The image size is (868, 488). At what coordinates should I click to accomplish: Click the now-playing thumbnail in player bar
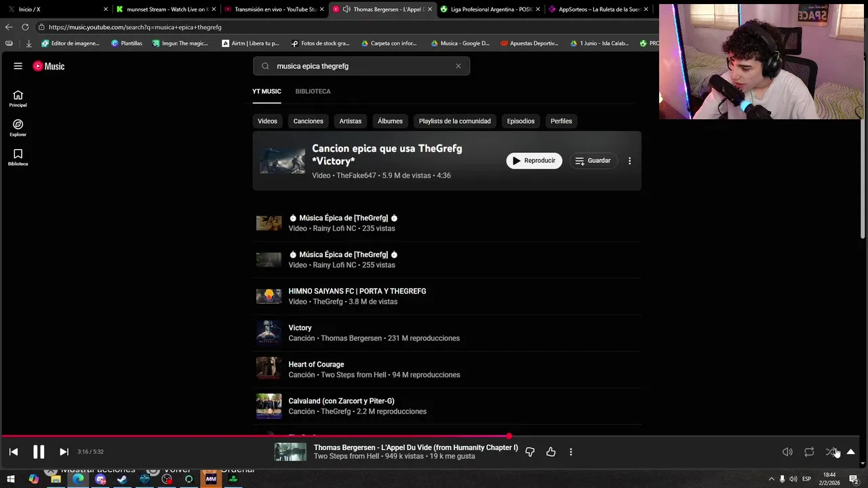[290, 451]
